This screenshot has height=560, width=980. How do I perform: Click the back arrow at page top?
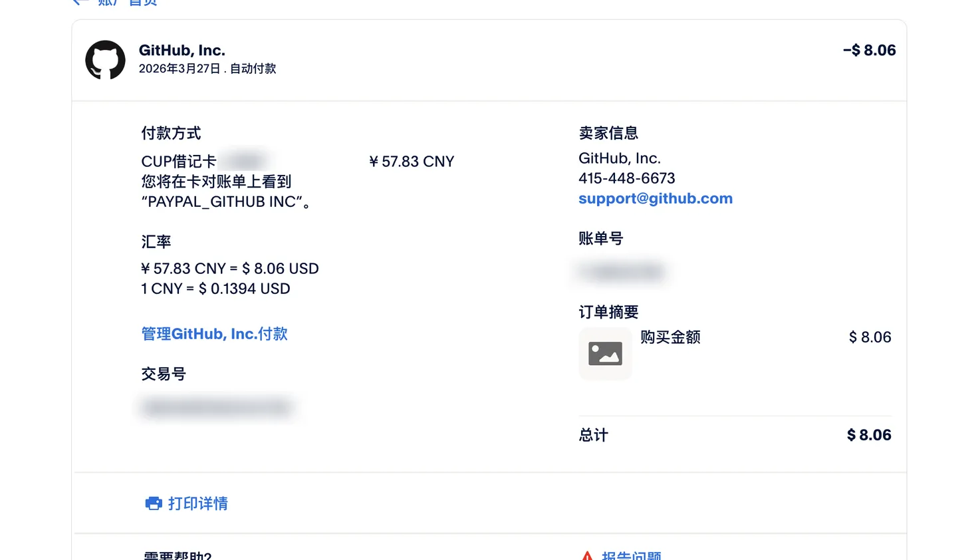tap(80, 3)
